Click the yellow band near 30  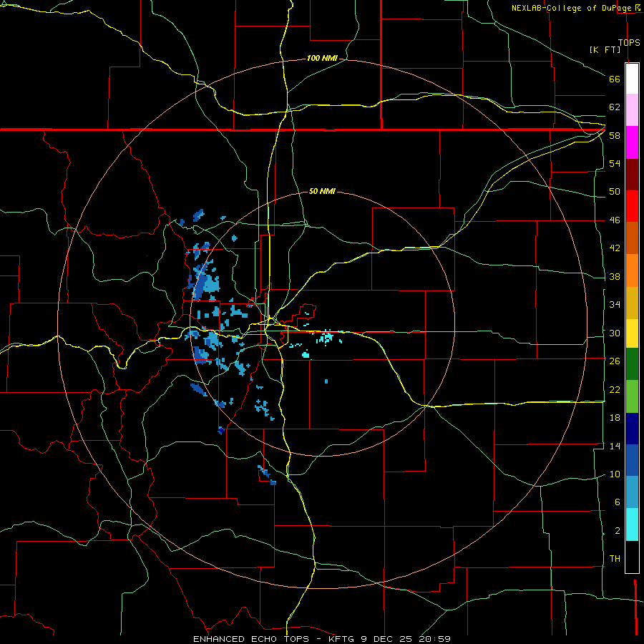click(632, 333)
